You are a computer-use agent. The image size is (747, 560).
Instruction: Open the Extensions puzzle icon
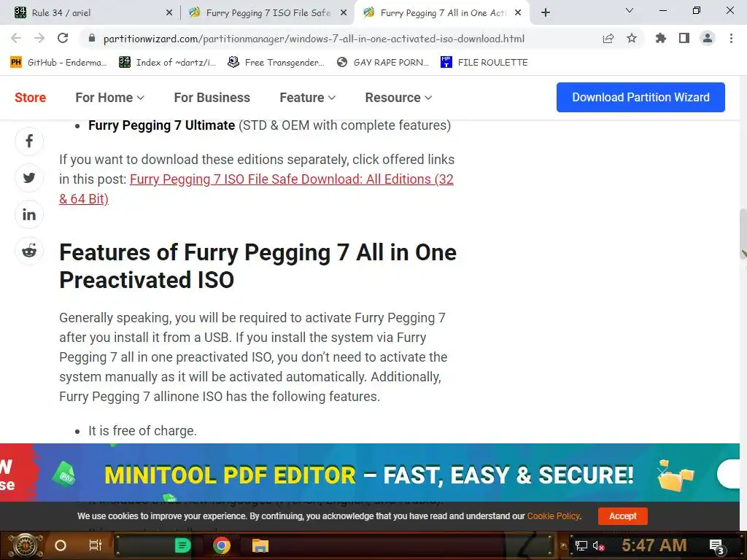661,38
